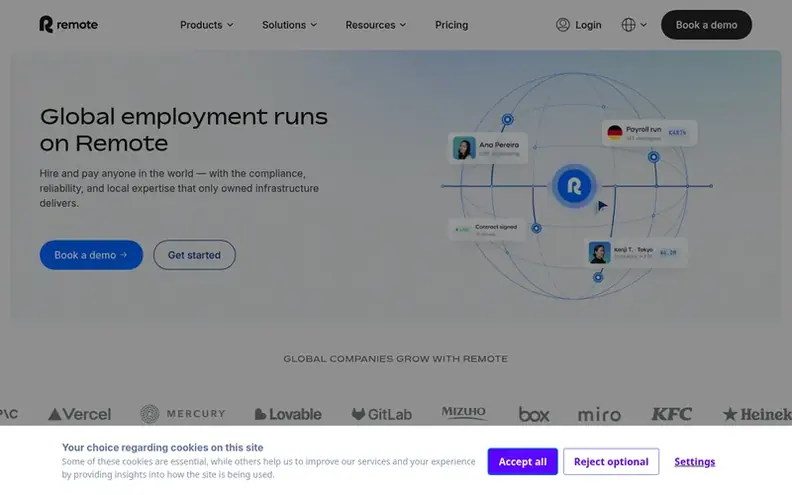This screenshot has width=792, height=495.
Task: Expand the Solutions chevron arrow
Action: click(314, 25)
